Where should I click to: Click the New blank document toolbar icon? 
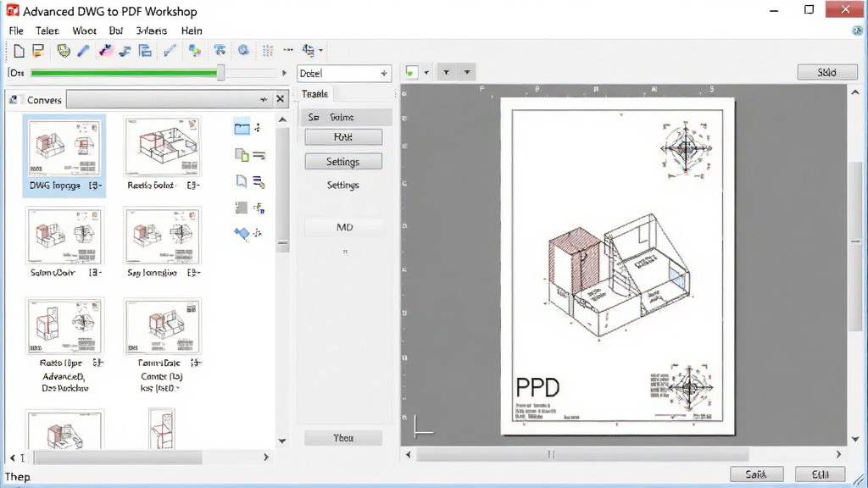(x=19, y=51)
